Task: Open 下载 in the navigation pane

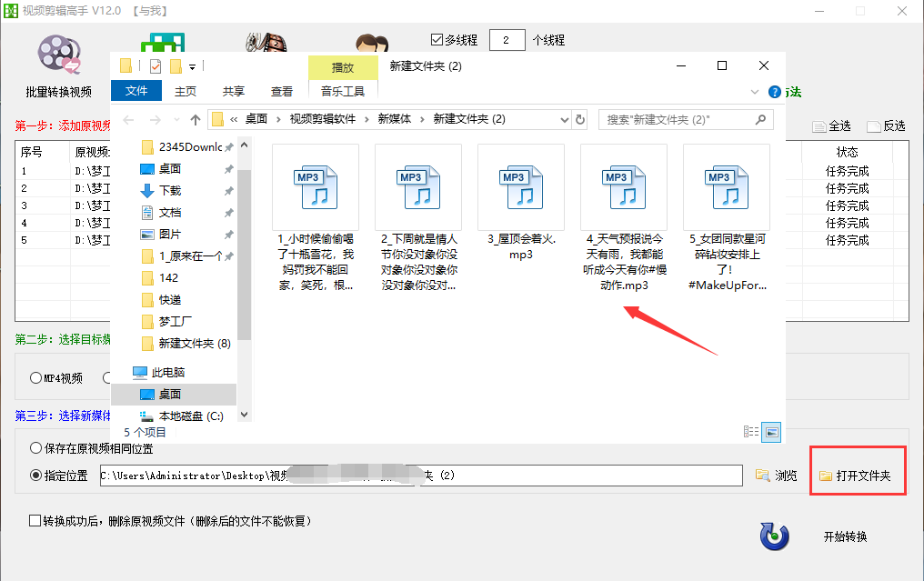Action: [x=170, y=190]
